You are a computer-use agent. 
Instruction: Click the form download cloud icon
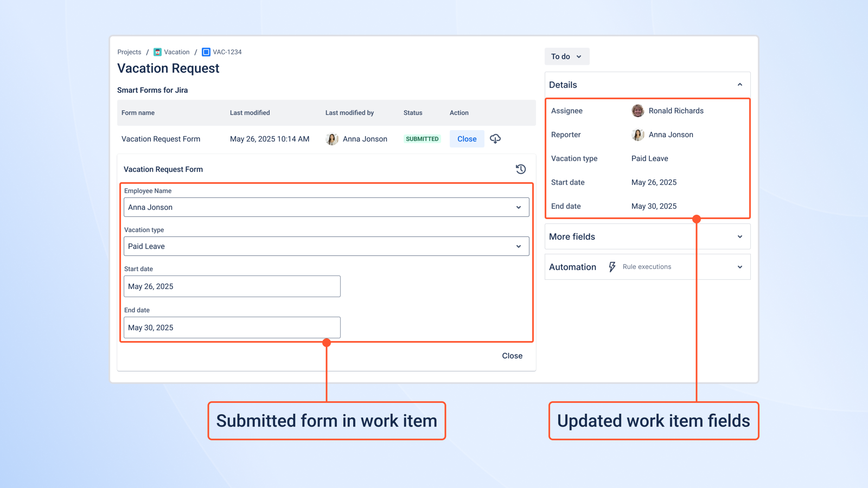click(495, 139)
